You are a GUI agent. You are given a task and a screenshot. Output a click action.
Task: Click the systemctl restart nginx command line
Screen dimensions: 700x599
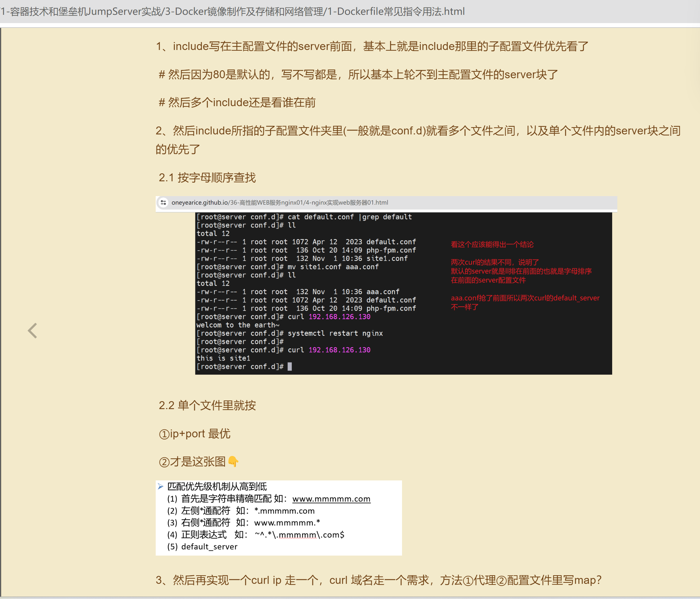tap(334, 333)
